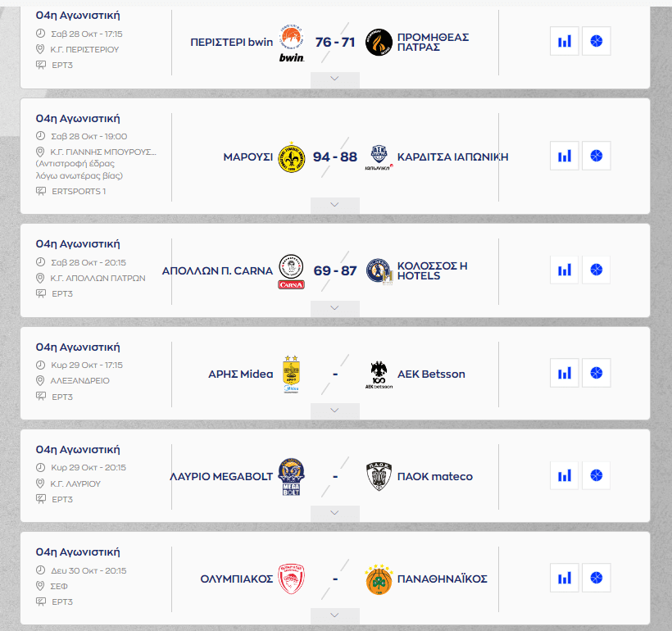Screen dimensions: 672x631
Task: Open stats chart for Lavrio vs PAOK
Action: pyautogui.click(x=565, y=476)
